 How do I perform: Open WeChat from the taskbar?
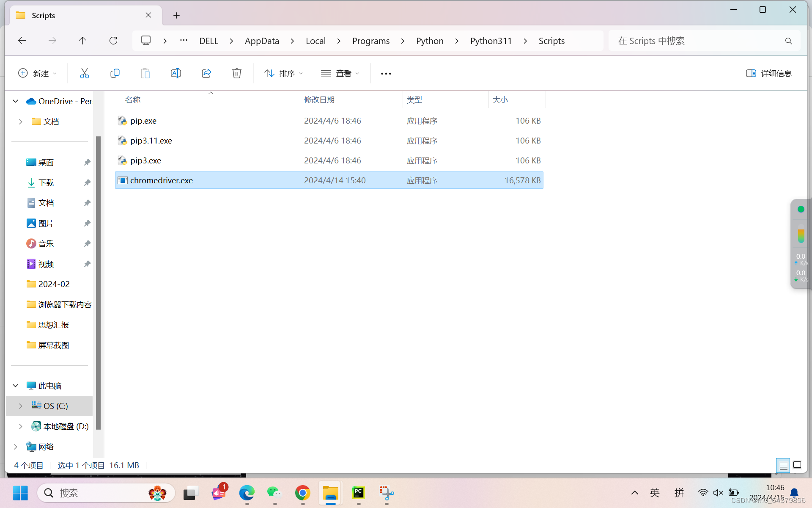pyautogui.click(x=274, y=493)
